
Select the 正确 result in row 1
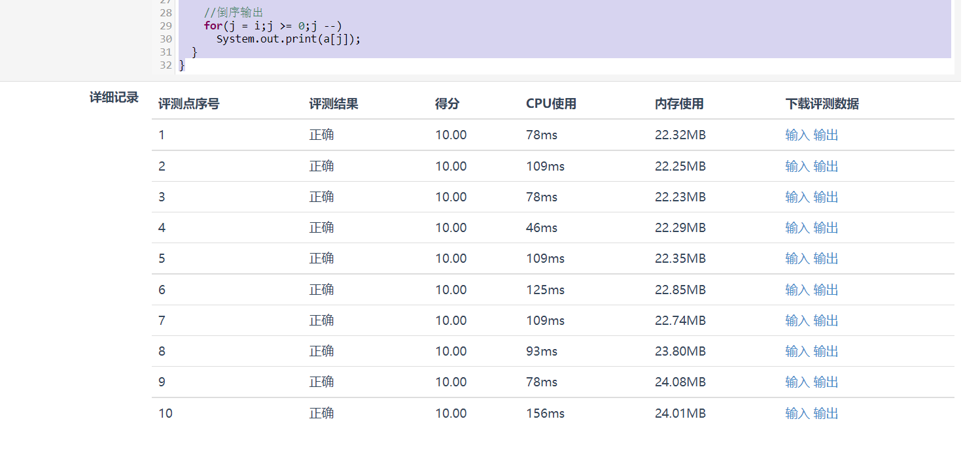(x=322, y=135)
